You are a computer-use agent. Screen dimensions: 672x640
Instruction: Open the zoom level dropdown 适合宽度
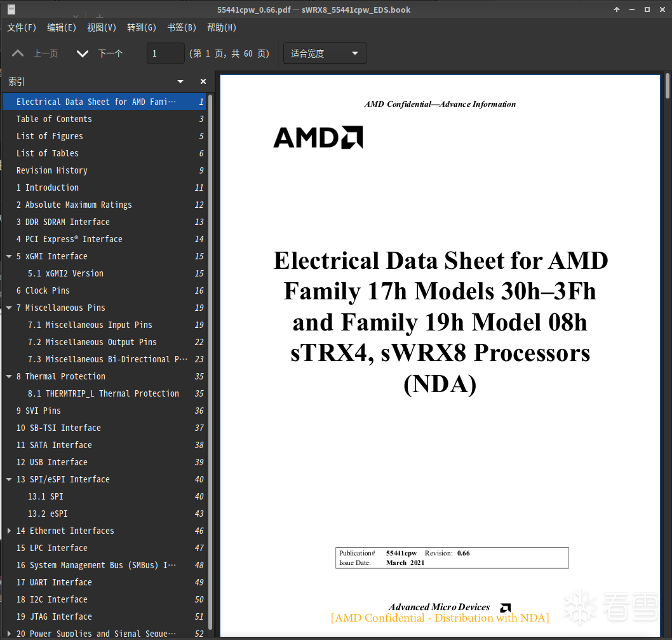point(325,53)
